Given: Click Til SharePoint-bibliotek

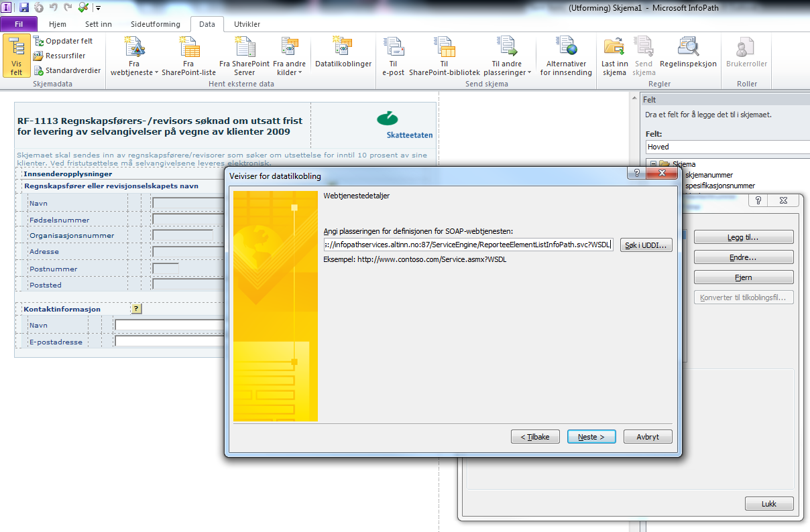Looking at the screenshot, I should coord(444,56).
